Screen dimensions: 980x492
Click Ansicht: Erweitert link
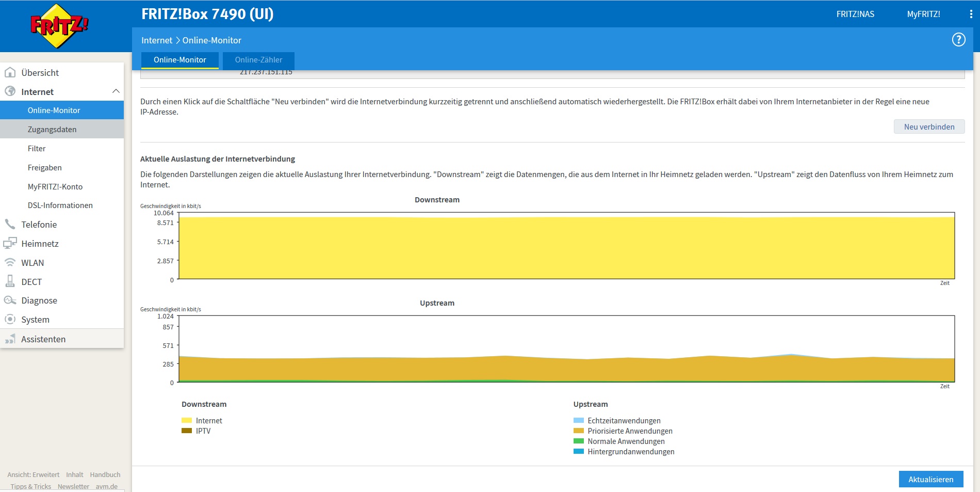[x=33, y=474]
